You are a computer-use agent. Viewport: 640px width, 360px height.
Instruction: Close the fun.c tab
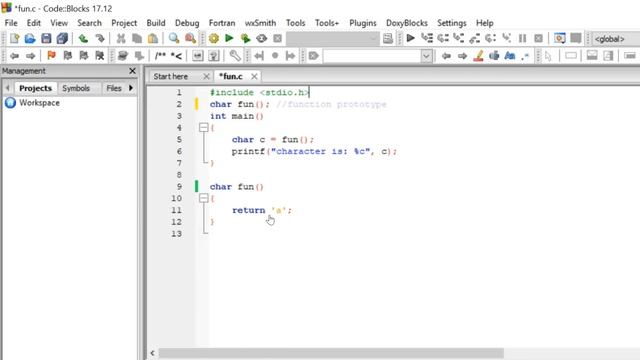coord(254,76)
